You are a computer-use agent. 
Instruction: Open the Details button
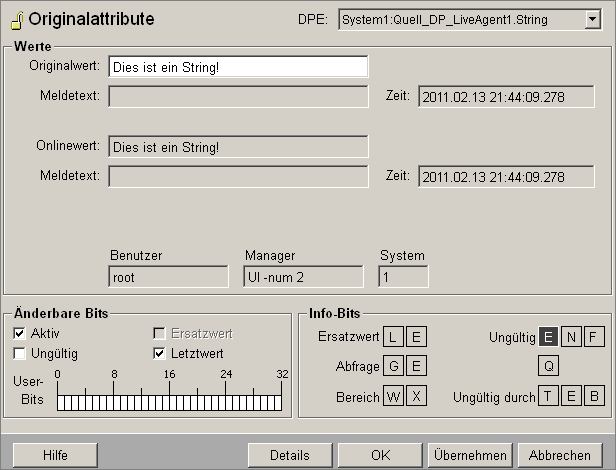[x=289, y=454]
